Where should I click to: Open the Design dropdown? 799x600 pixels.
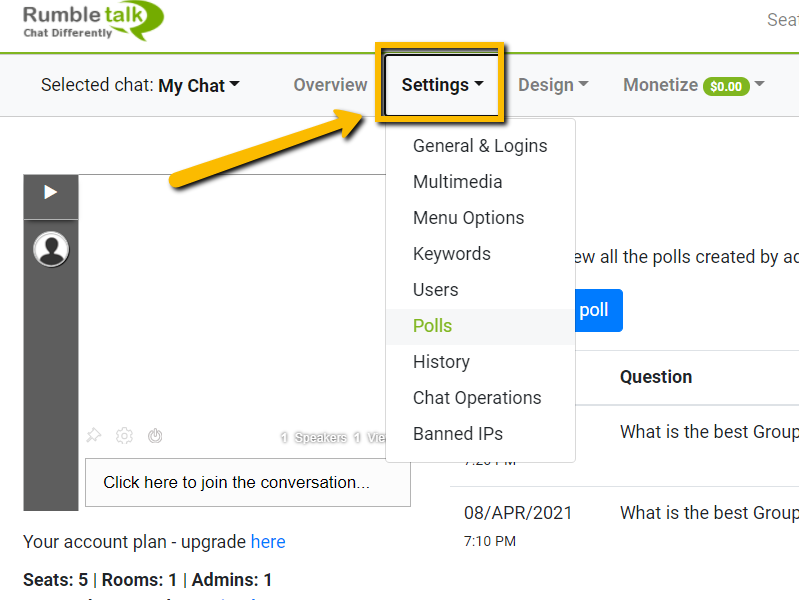(553, 85)
